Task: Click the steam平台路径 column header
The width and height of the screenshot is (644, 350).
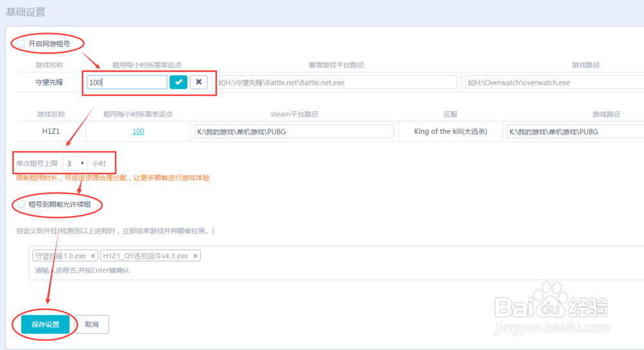Action: click(294, 114)
